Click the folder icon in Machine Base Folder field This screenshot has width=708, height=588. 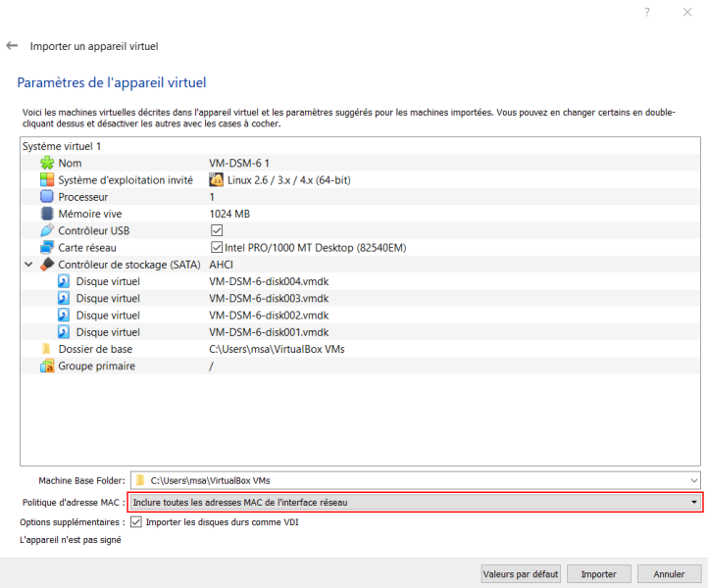pyautogui.click(x=140, y=480)
